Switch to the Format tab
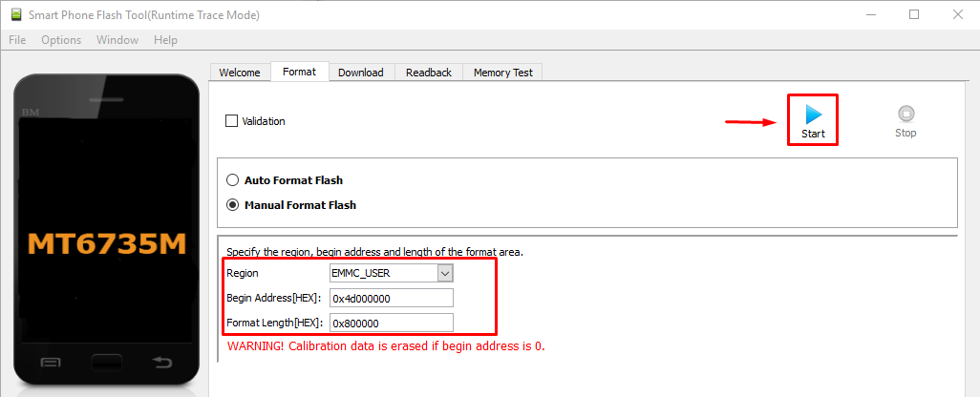The height and width of the screenshot is (397, 980). tap(299, 72)
